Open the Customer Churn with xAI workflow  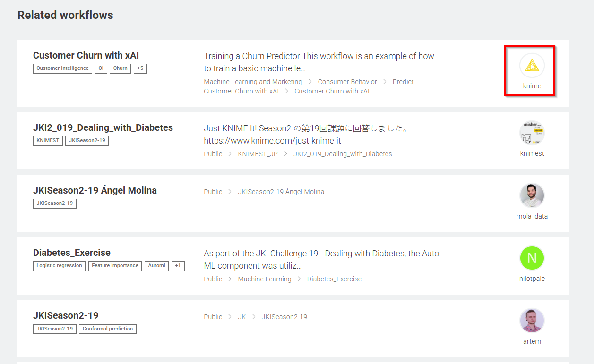(x=86, y=55)
